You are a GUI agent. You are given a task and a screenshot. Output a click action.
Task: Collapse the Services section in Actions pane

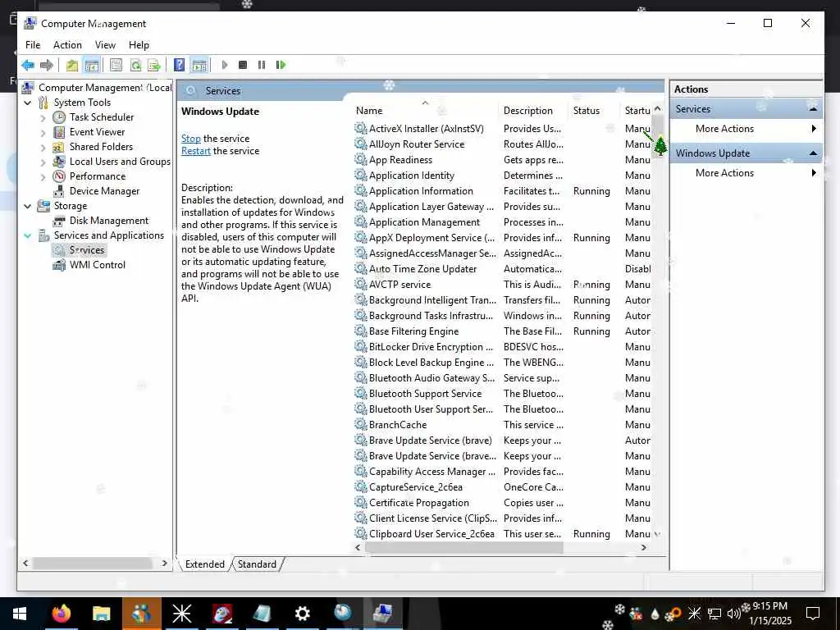(813, 109)
